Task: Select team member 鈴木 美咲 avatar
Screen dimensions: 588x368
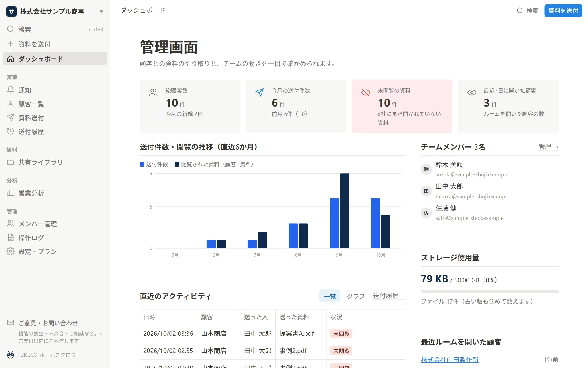Action: click(426, 169)
